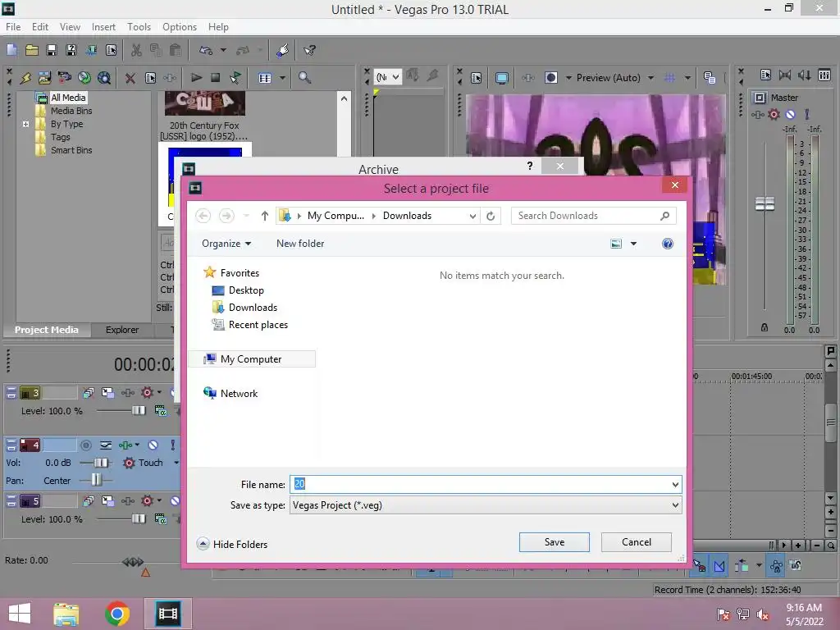Image resolution: width=840 pixels, height=630 pixels.
Task: Click the New project icon in main toolbar
Action: (11, 50)
